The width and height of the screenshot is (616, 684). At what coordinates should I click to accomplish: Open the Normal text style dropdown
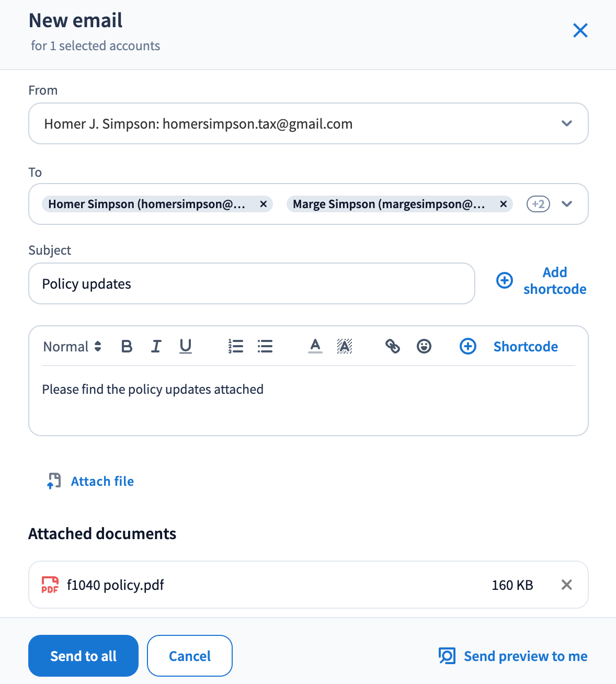(x=72, y=346)
